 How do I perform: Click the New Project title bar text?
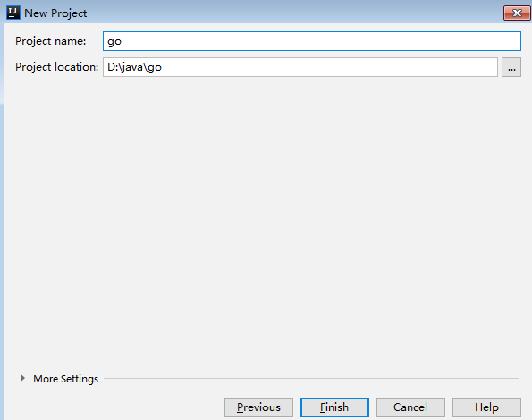[55, 13]
